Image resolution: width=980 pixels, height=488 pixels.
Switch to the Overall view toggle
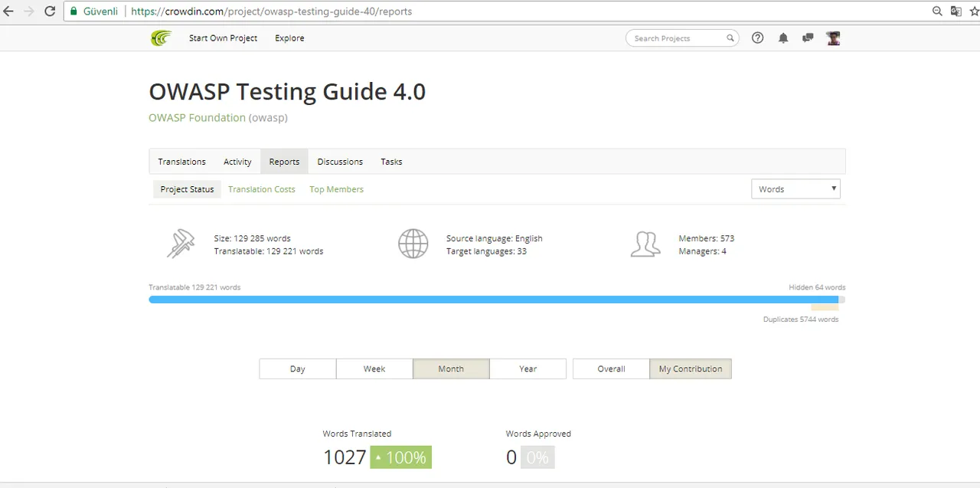(x=611, y=368)
